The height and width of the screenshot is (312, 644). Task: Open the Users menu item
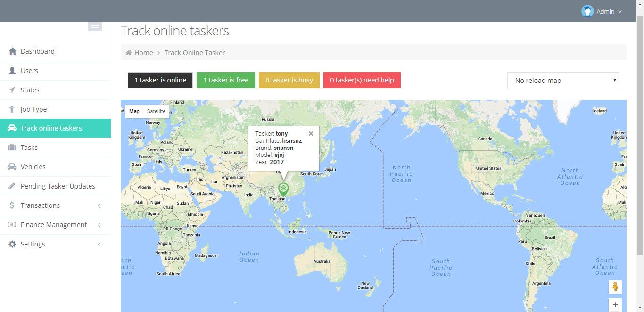55,71
